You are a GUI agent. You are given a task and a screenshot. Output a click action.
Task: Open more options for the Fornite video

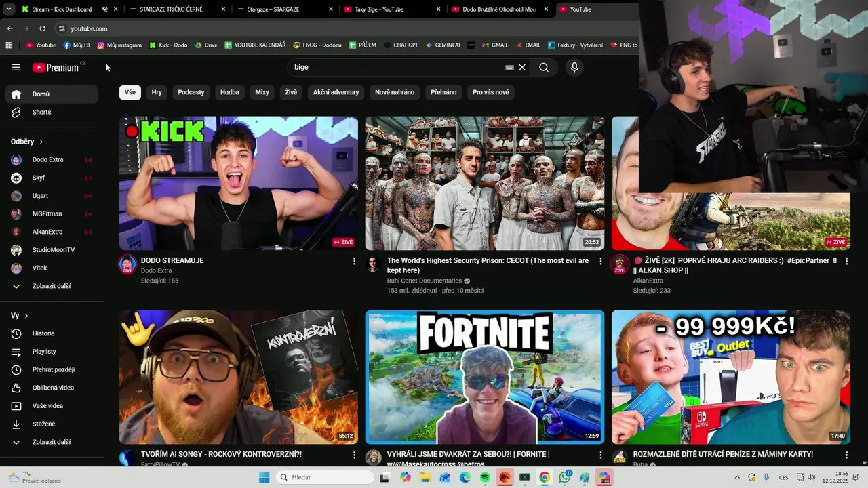tap(600, 455)
